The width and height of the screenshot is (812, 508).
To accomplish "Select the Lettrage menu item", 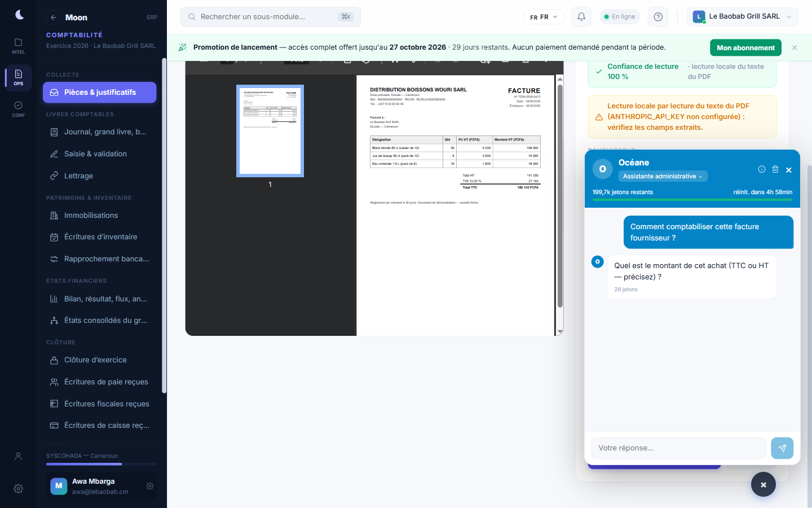I will (x=100, y=176).
